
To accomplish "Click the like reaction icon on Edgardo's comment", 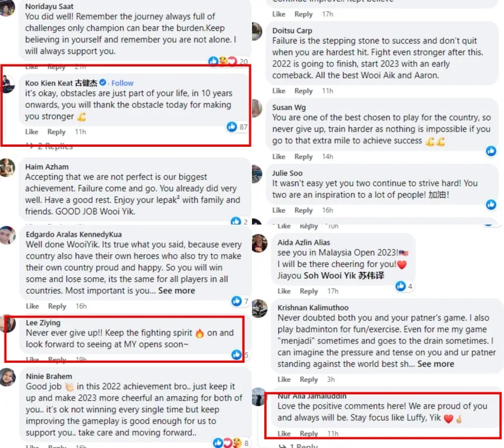I will 236,301.
